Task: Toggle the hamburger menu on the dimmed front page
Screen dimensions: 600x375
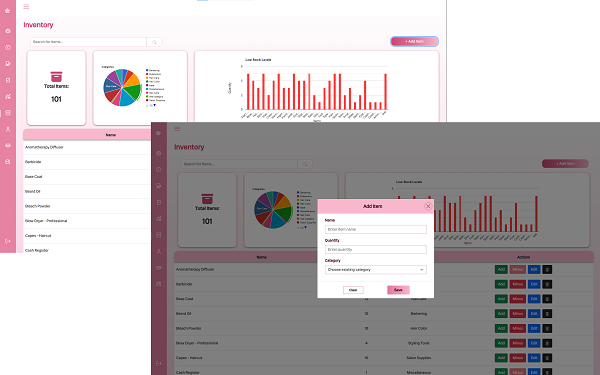Action: pos(177,129)
